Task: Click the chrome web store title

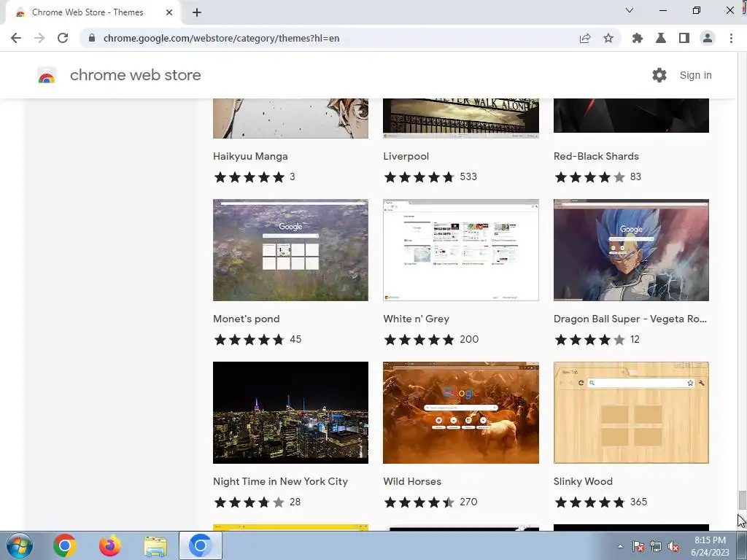Action: (135, 75)
